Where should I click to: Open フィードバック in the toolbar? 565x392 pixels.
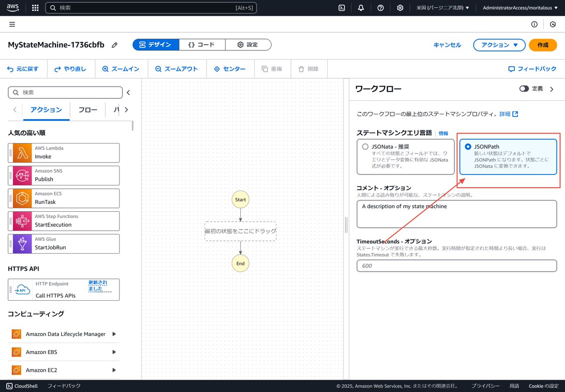pos(533,69)
